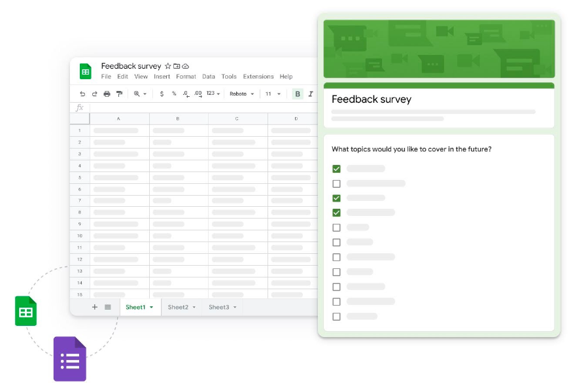588x392 pixels.
Task: Click the fx formula icon
Action: (x=80, y=108)
